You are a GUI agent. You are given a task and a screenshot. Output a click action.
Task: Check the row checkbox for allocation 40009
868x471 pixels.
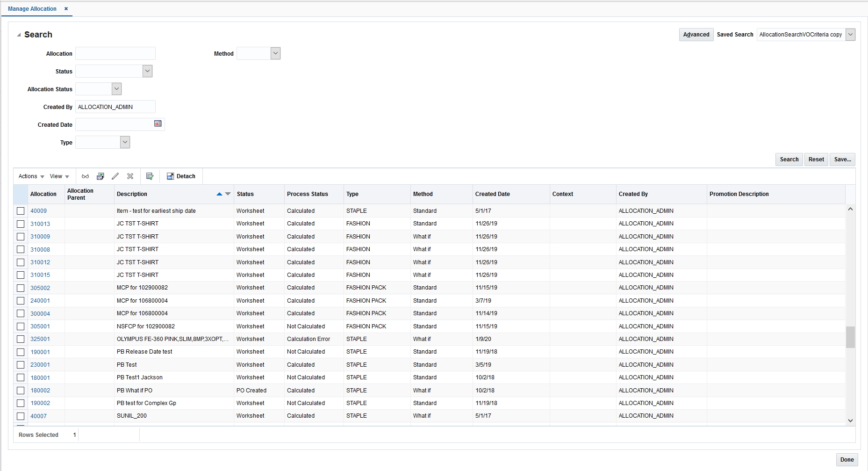pyautogui.click(x=21, y=211)
